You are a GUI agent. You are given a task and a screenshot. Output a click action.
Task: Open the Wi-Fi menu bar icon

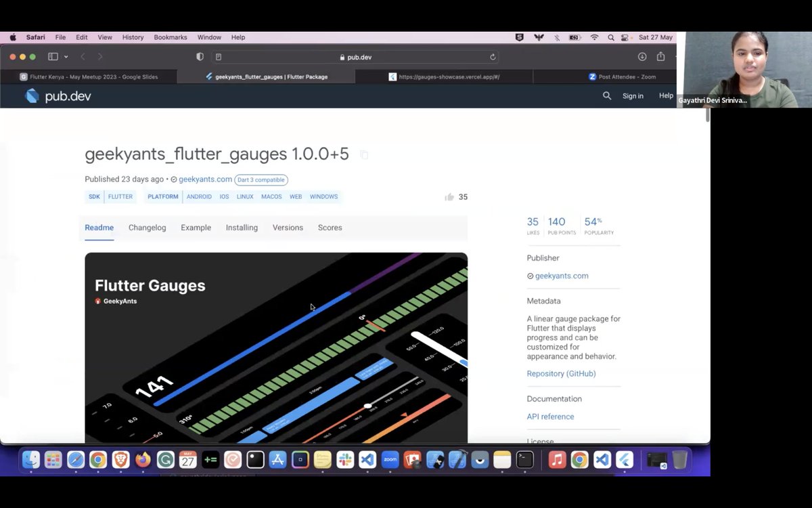click(594, 37)
